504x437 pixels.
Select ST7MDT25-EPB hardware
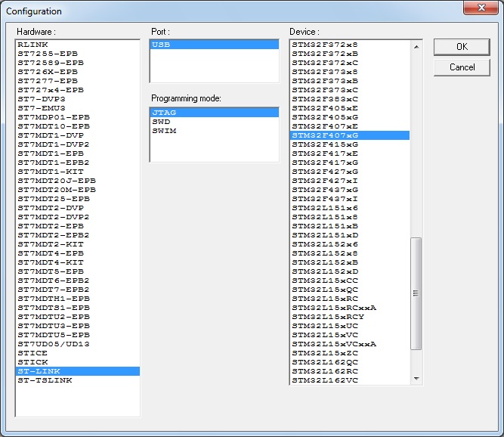coord(78,199)
